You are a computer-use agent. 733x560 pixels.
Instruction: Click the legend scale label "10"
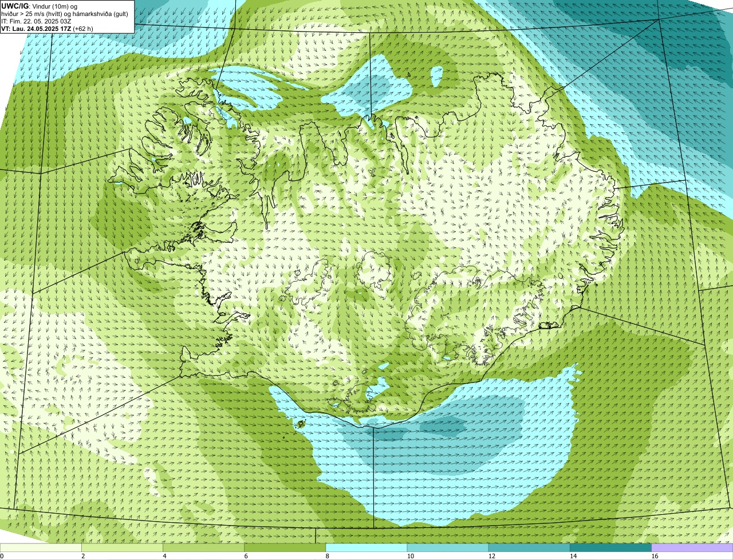[410, 556]
